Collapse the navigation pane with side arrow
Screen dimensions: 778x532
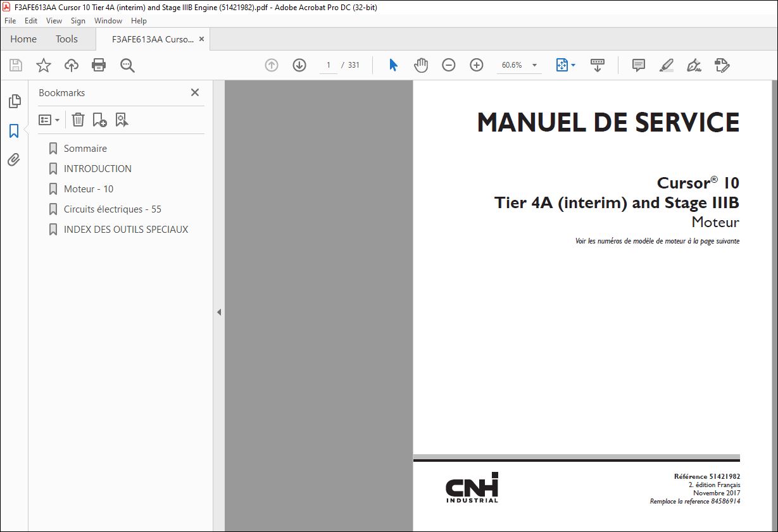[219, 312]
